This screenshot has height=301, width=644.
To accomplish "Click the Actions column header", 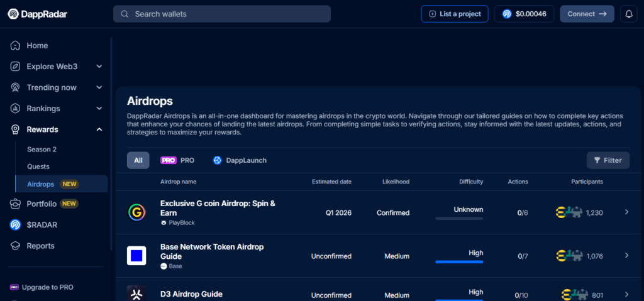I will 518,182.
